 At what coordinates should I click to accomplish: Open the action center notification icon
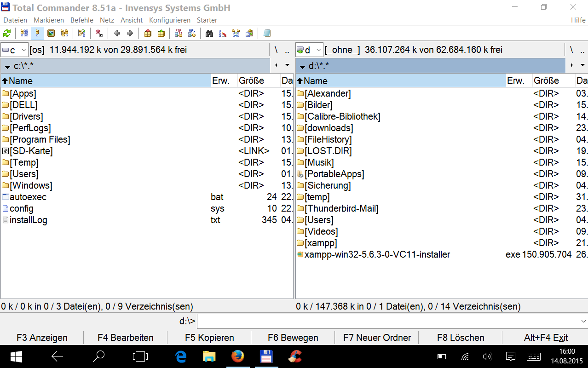pyautogui.click(x=510, y=356)
